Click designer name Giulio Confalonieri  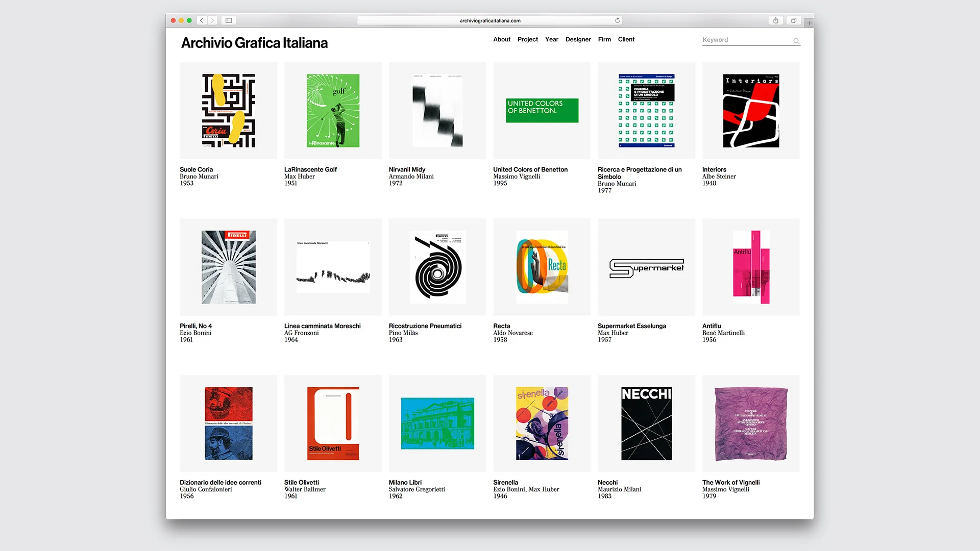tap(206, 489)
